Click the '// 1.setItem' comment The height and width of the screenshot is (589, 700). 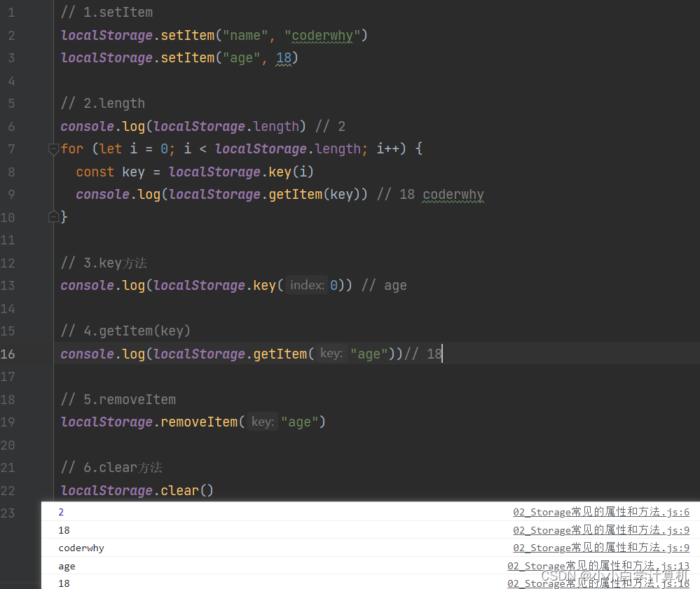point(107,13)
